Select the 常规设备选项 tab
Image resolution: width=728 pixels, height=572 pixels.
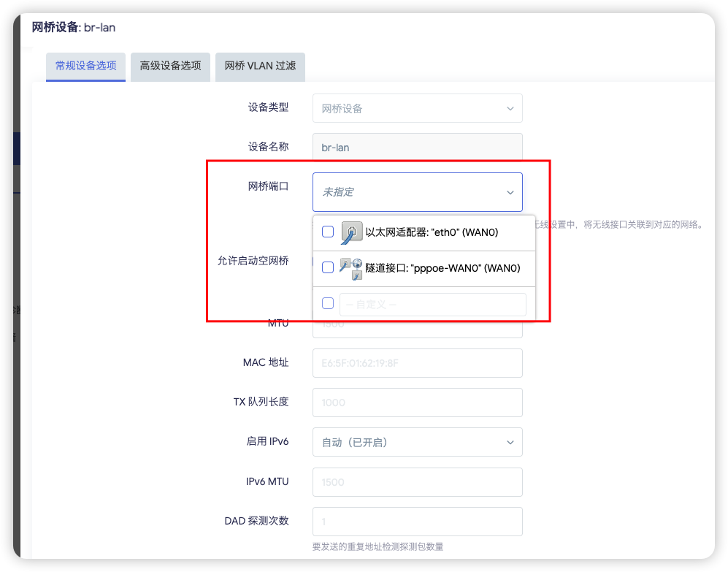(x=85, y=66)
